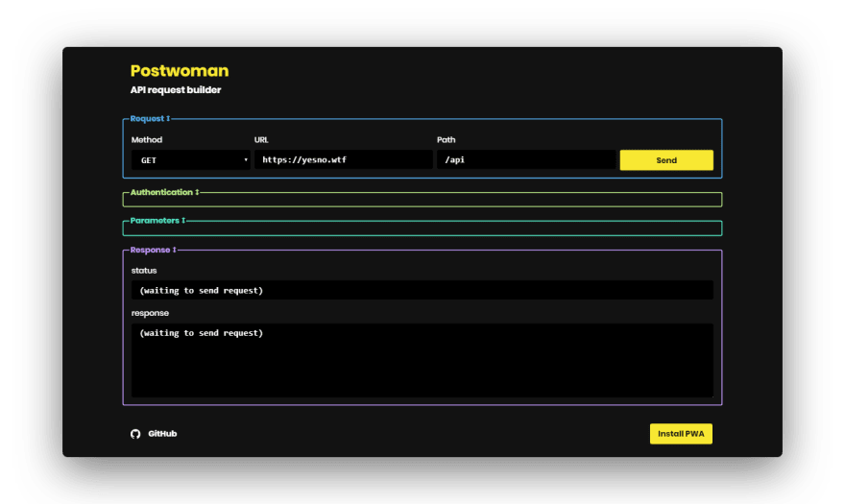Click the status output field
845x504 pixels.
point(422,290)
